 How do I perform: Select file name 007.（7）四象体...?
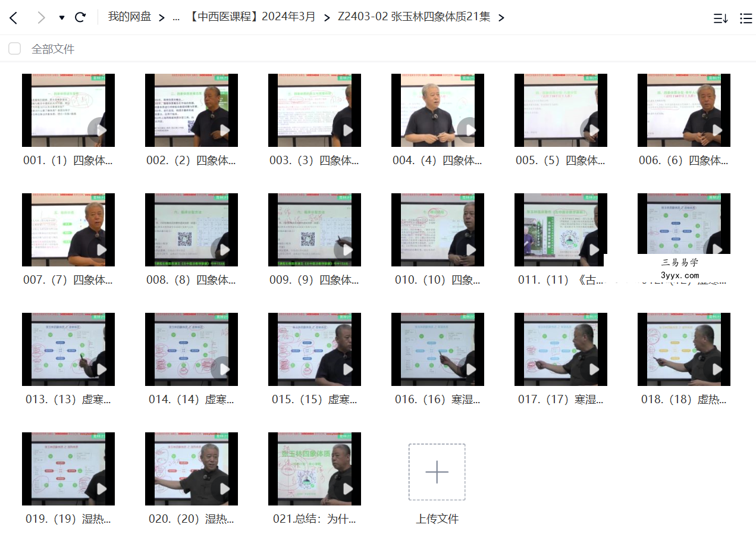(68, 280)
